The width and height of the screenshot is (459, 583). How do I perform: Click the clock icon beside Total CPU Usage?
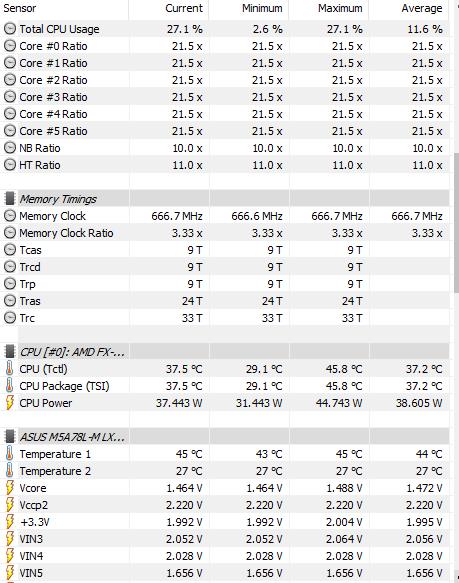click(x=10, y=29)
